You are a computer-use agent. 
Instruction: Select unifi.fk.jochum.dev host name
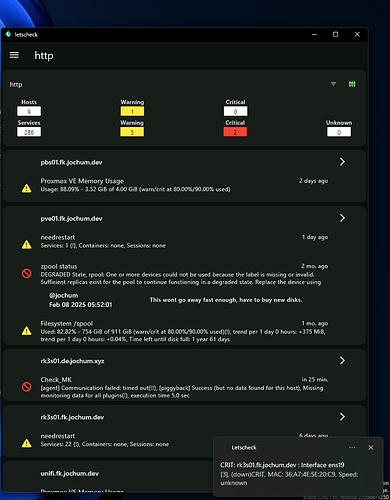coord(70,473)
